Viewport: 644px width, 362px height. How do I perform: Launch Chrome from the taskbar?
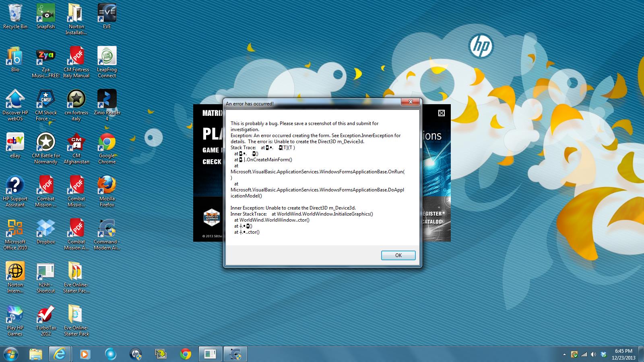(186, 354)
